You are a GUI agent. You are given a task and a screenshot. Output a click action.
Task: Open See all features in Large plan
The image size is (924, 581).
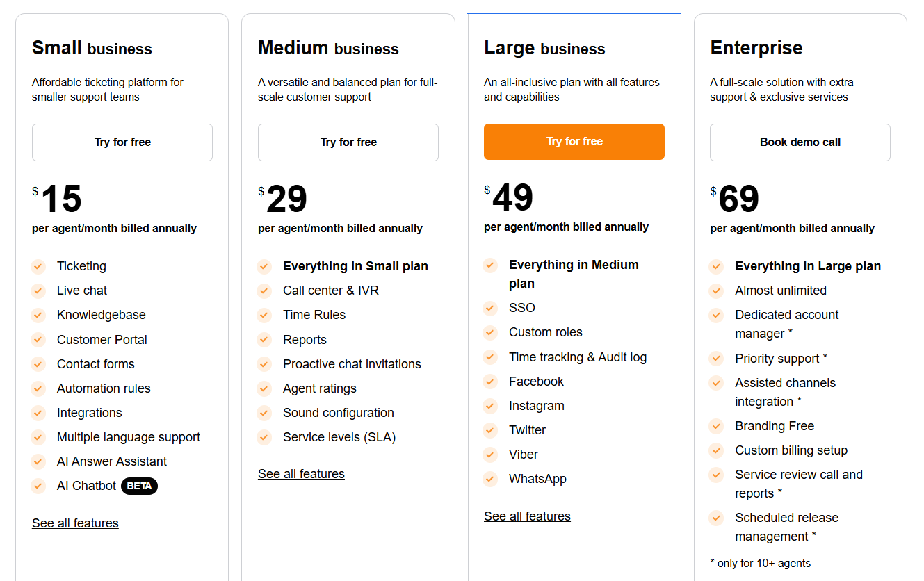527,516
